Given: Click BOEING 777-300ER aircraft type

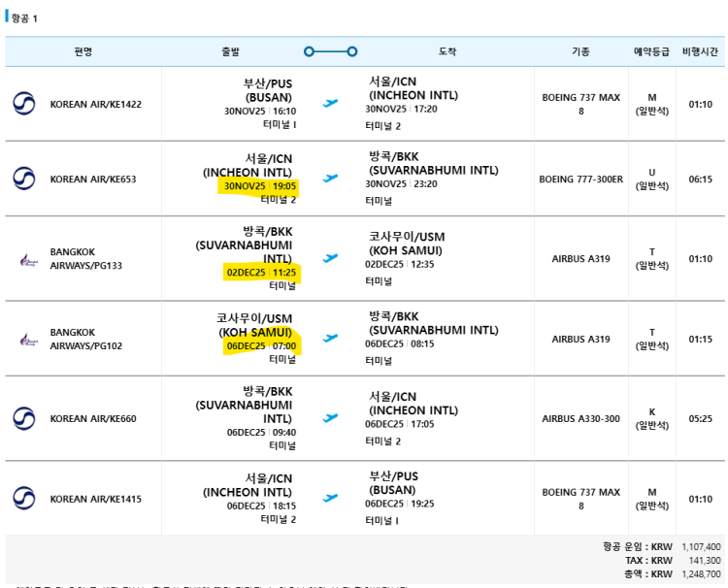Looking at the screenshot, I should coord(580,180).
